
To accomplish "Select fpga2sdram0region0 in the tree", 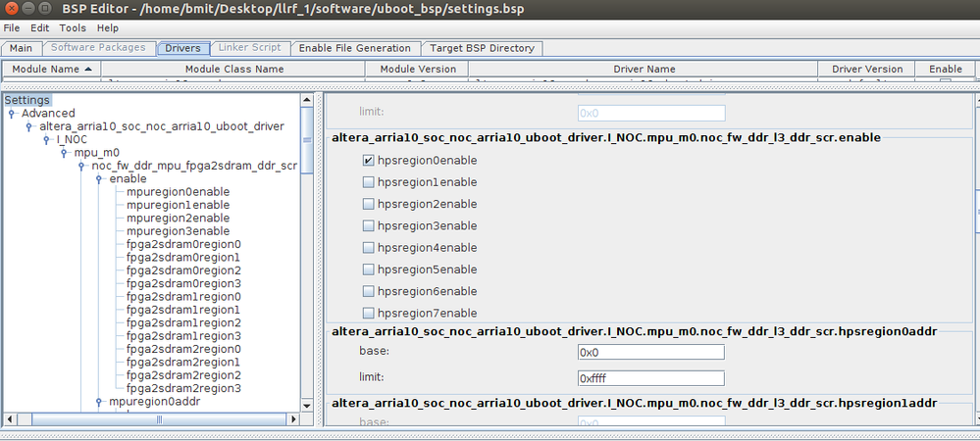I will [183, 244].
